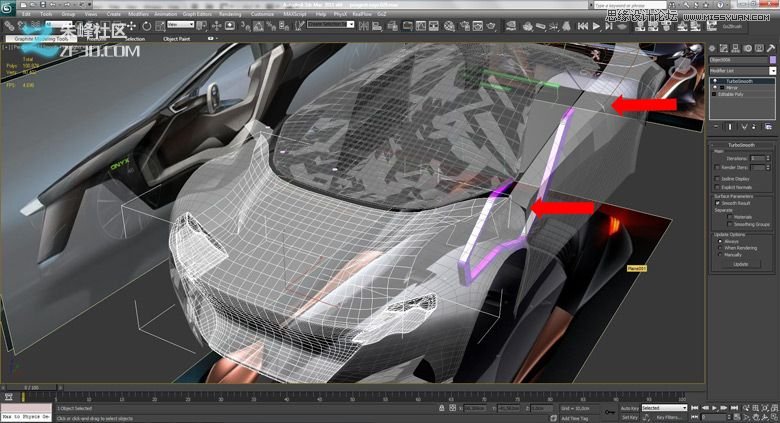
Task: Click the Mirror tool icon
Action: click(364, 25)
